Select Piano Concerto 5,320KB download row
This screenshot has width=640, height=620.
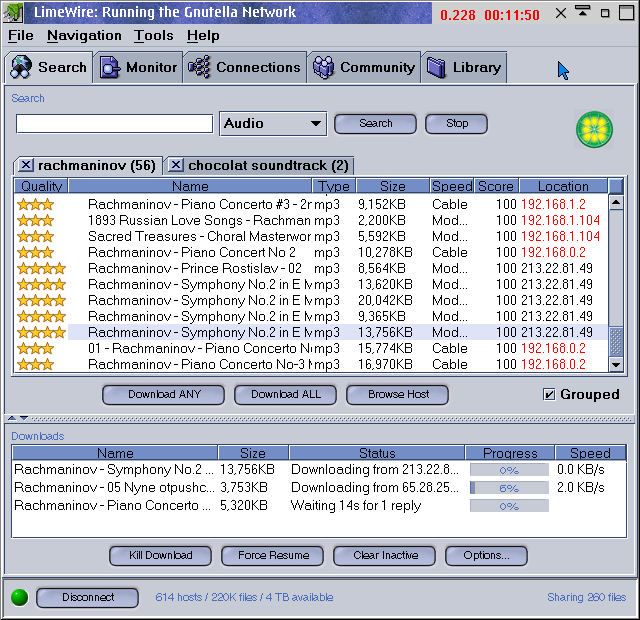tap(319, 505)
